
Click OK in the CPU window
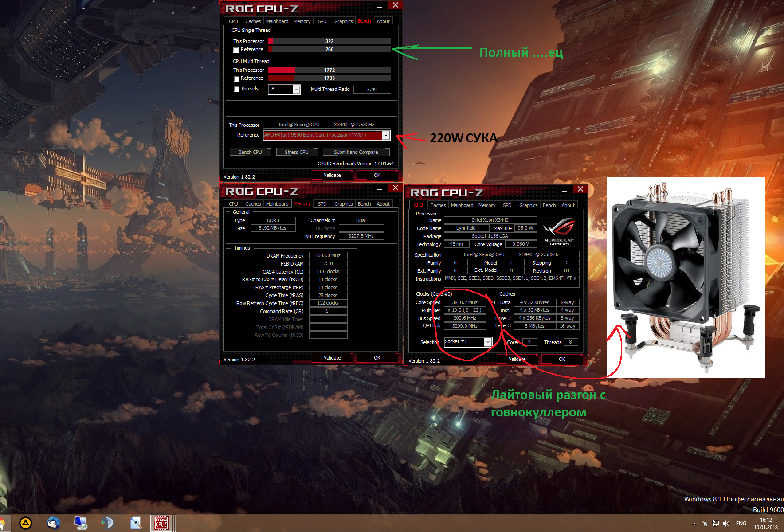pyautogui.click(x=562, y=359)
